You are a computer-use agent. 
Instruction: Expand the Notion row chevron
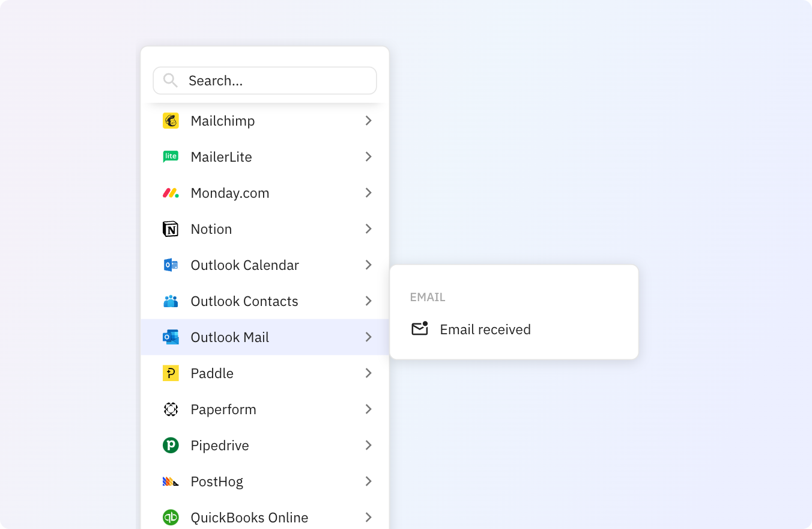pyautogui.click(x=369, y=229)
